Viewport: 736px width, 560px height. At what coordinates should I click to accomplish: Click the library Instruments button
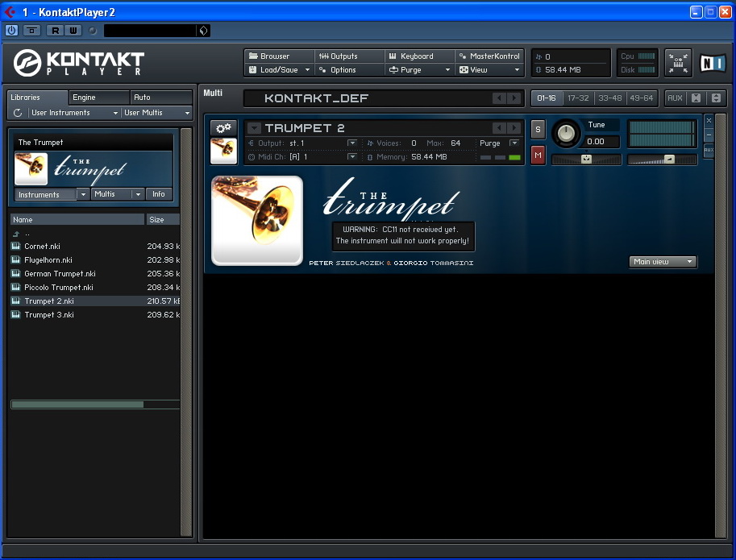52,194
